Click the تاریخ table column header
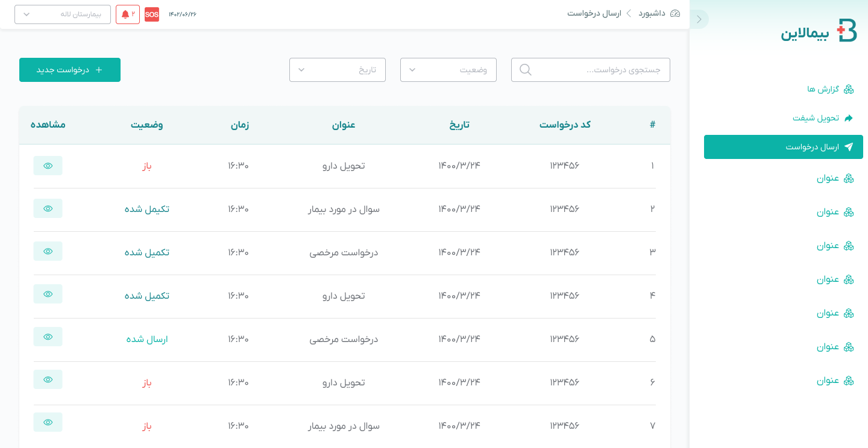This screenshot has width=868, height=448. pos(459,125)
